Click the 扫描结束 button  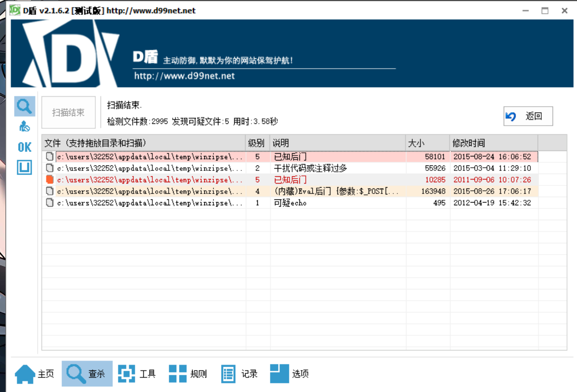click(68, 113)
